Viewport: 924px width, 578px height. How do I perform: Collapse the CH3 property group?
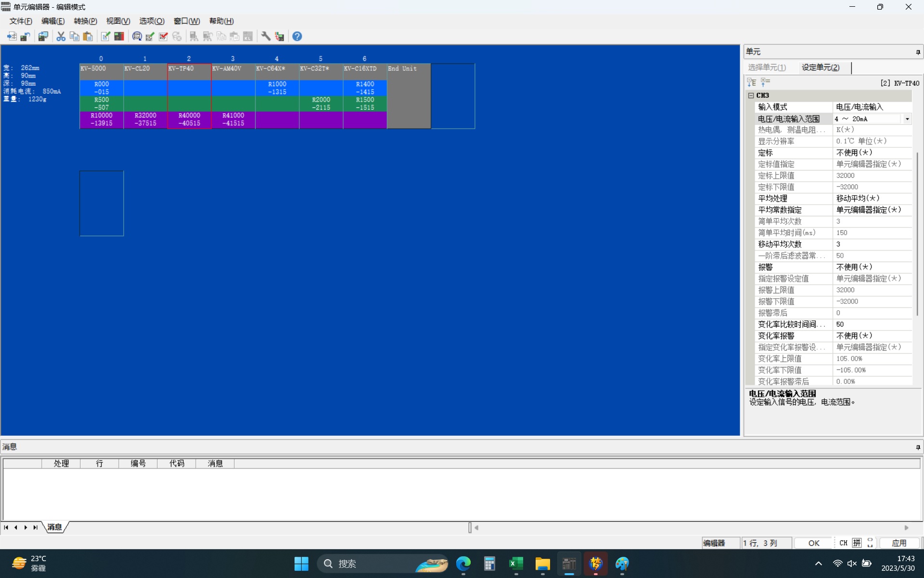tap(751, 95)
